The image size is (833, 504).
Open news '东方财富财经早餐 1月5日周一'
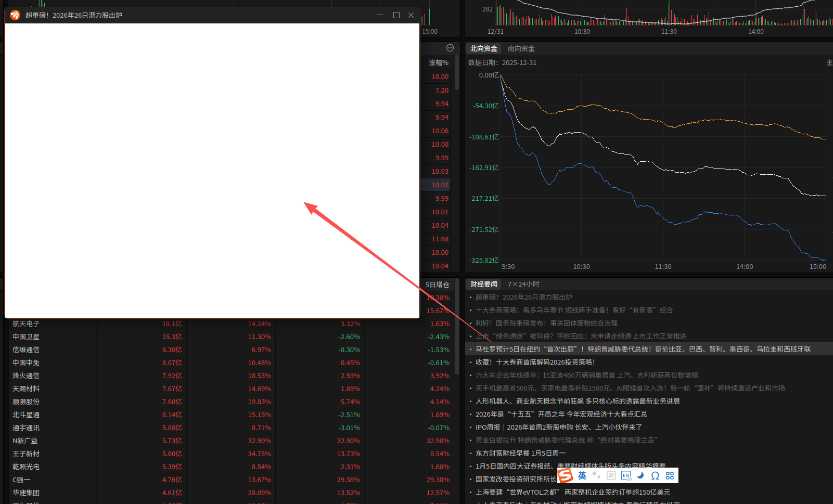[x=520, y=453]
